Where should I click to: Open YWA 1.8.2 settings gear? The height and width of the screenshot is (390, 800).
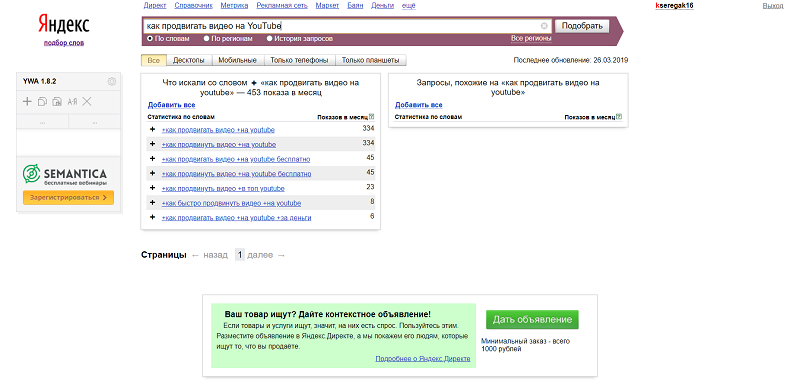click(x=112, y=82)
